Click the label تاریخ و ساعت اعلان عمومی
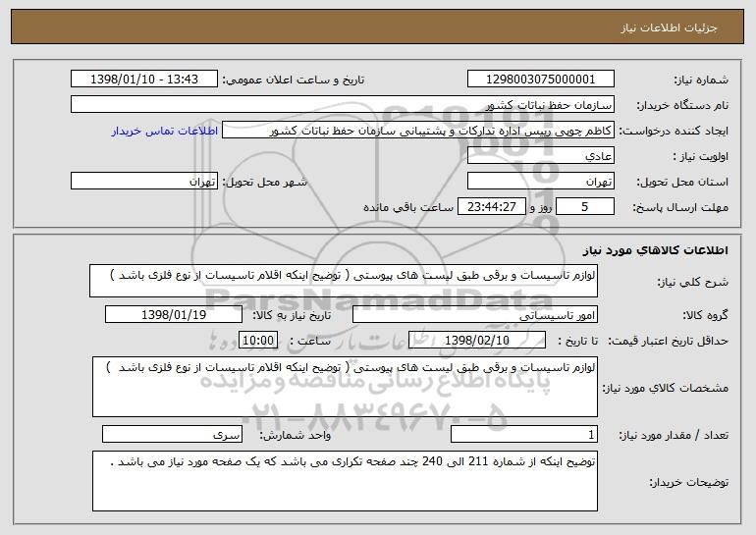Image resolution: width=756 pixels, height=535 pixels. click(x=294, y=80)
